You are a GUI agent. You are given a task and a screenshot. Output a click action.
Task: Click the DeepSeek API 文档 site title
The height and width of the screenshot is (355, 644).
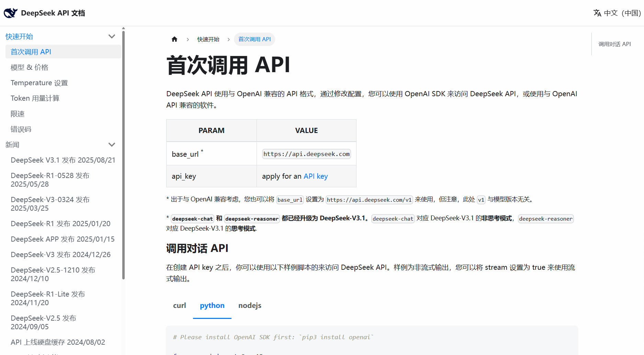pyautogui.click(x=53, y=13)
